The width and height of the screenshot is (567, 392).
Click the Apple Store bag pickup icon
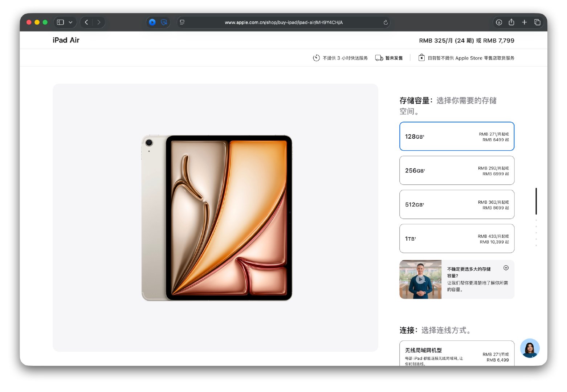(x=421, y=58)
